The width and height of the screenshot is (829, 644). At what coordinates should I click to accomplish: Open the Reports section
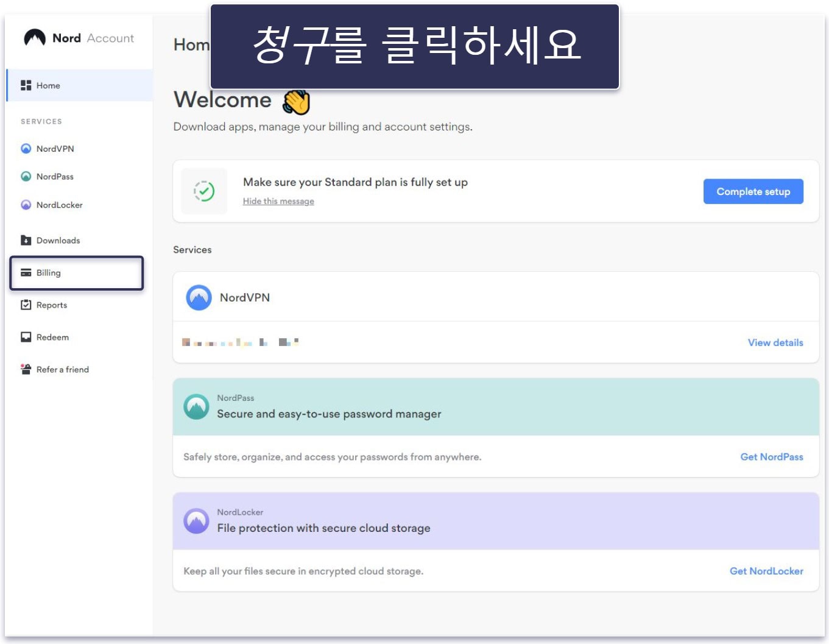click(51, 305)
